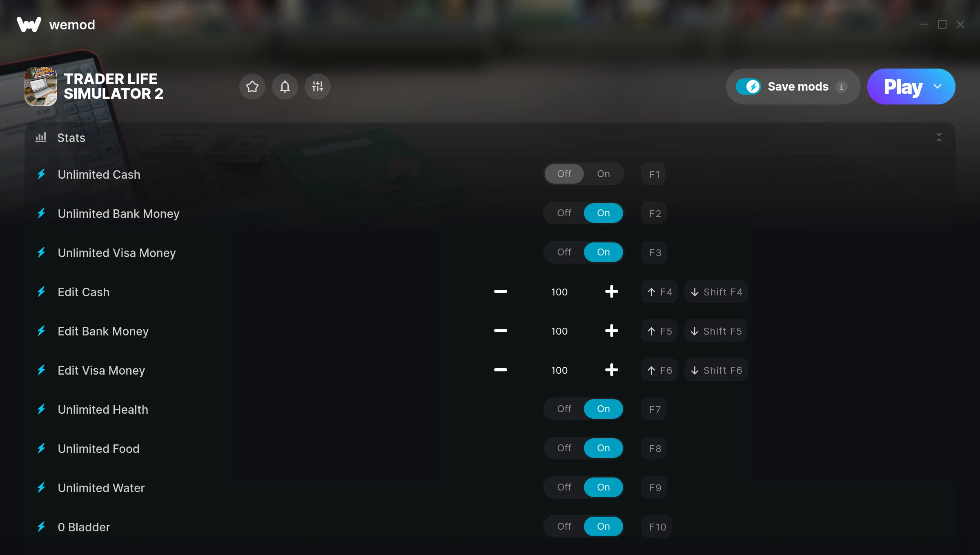The image size is (980, 555).
Task: Change the Shift F5 decrease hotkey
Action: (716, 331)
